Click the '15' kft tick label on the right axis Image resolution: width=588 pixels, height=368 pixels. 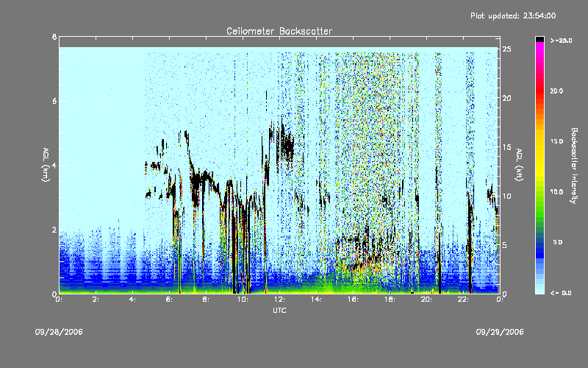pos(506,146)
